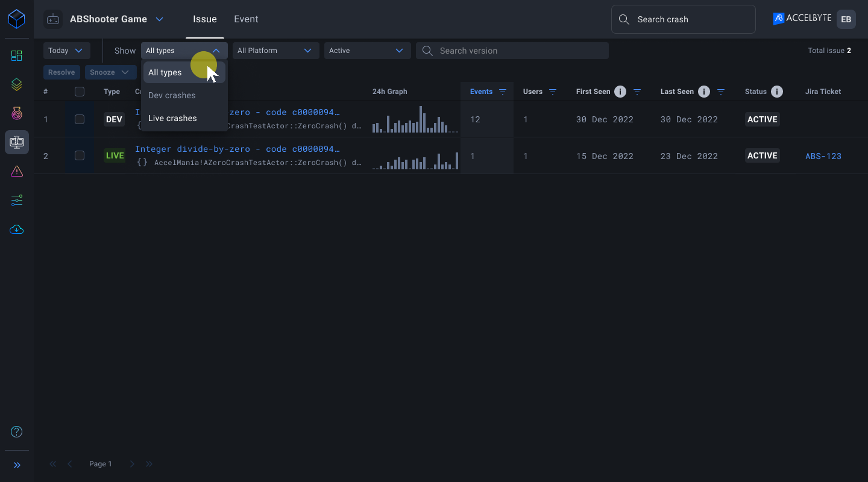
Task: Open the Snooze dropdown
Action: (110, 72)
